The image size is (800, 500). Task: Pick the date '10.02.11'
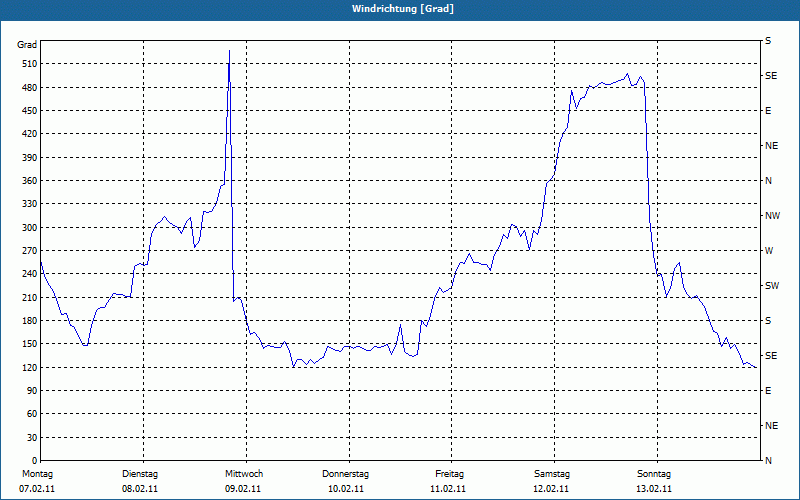point(345,489)
